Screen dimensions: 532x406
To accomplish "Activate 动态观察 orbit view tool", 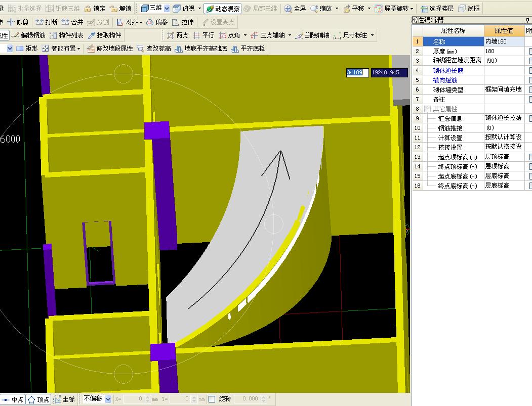I will click(x=223, y=9).
